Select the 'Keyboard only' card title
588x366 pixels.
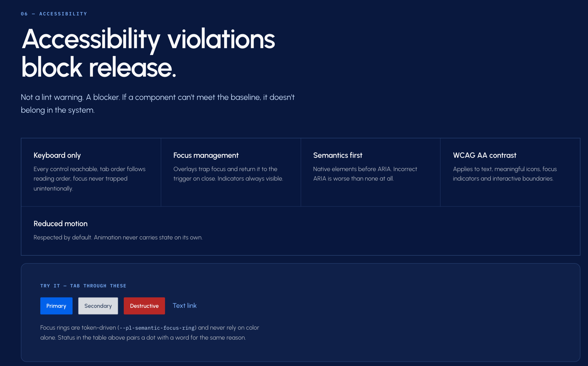(57, 155)
